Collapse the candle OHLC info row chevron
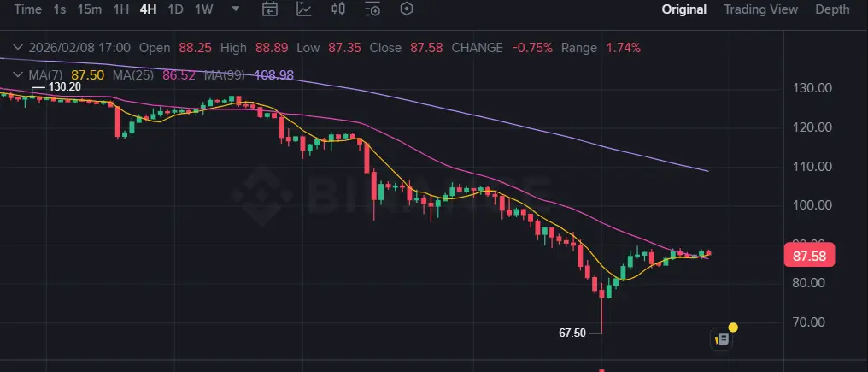This screenshot has width=868, height=372. [x=18, y=48]
